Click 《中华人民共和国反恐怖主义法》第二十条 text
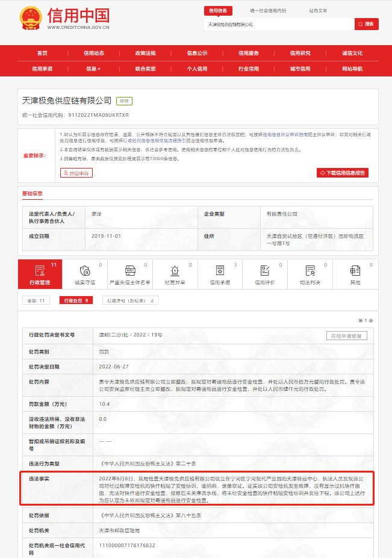The height and width of the screenshot is (558, 392). coord(148,463)
